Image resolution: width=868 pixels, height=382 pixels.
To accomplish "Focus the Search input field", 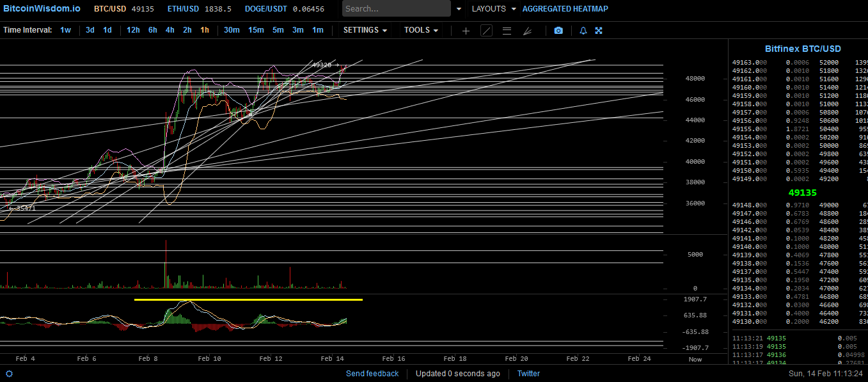I will coord(397,9).
